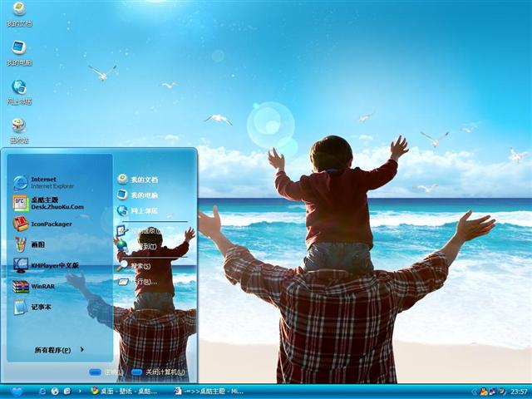Open 我的电脑 in start menu right column

coord(138,195)
